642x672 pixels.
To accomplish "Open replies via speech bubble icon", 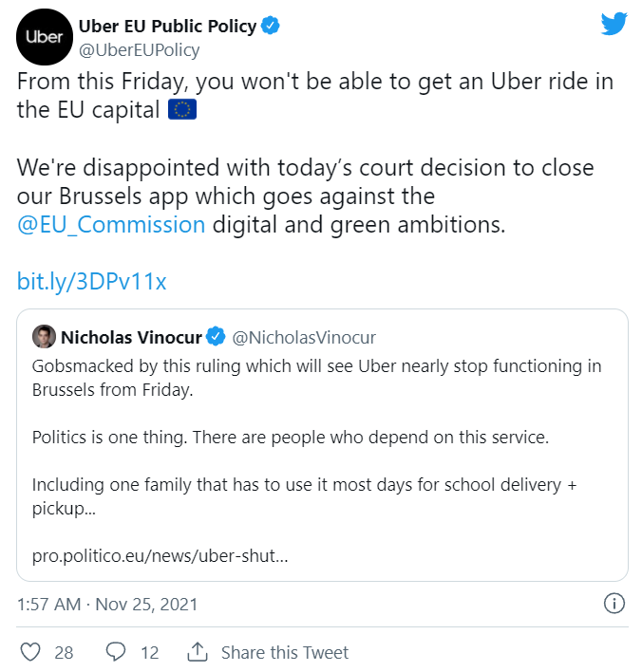I will pos(116,652).
